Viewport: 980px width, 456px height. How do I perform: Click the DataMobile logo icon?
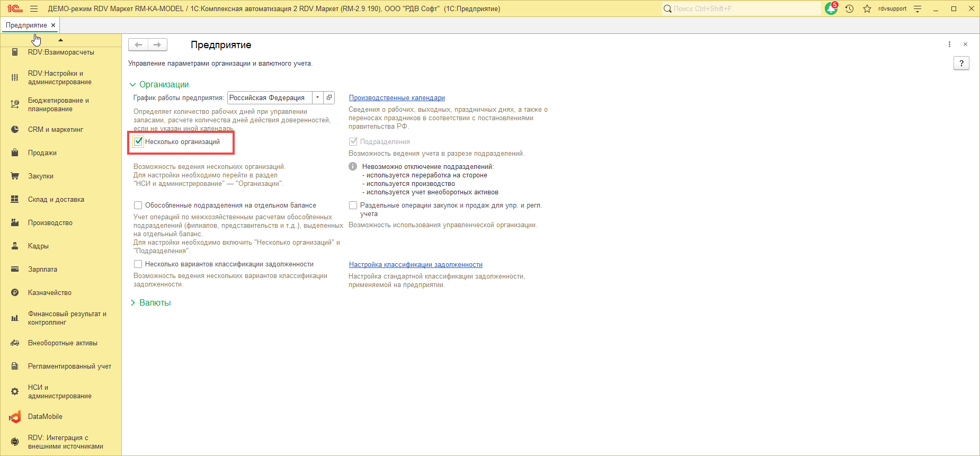[x=15, y=417]
